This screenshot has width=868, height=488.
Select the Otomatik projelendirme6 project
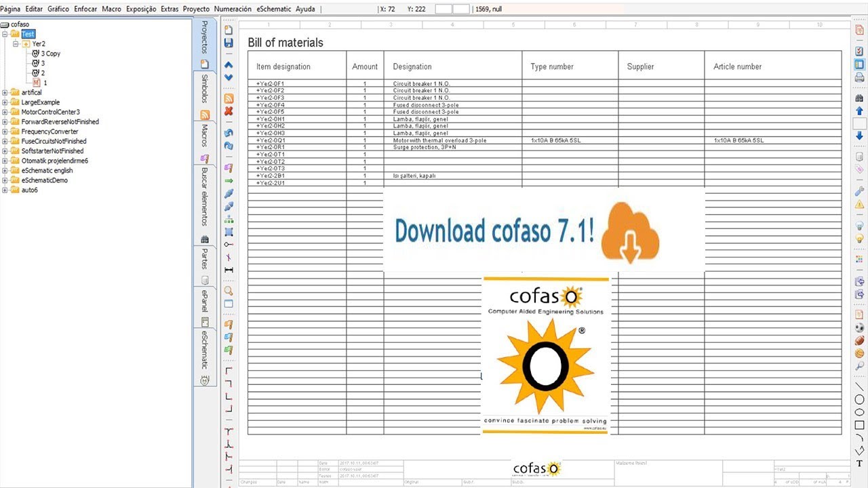pyautogui.click(x=55, y=161)
